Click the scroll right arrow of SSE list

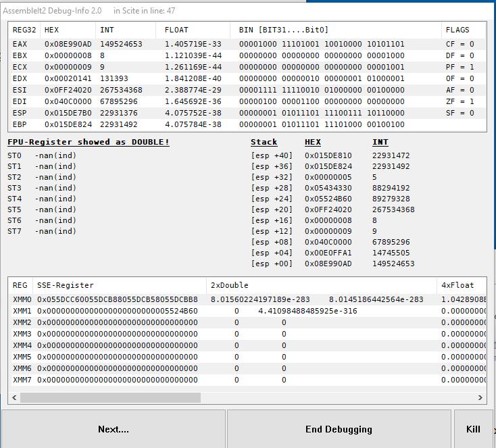pyautogui.click(x=480, y=397)
